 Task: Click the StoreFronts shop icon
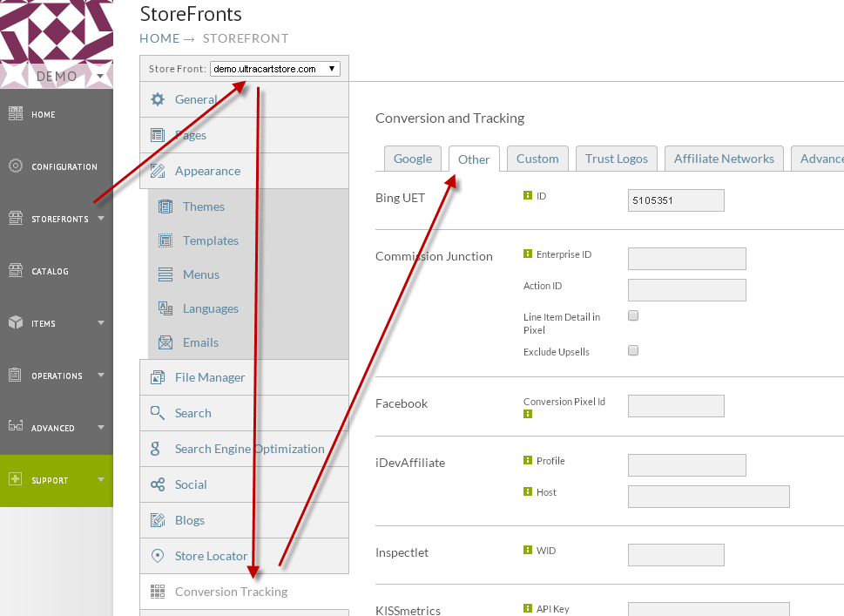(16, 218)
